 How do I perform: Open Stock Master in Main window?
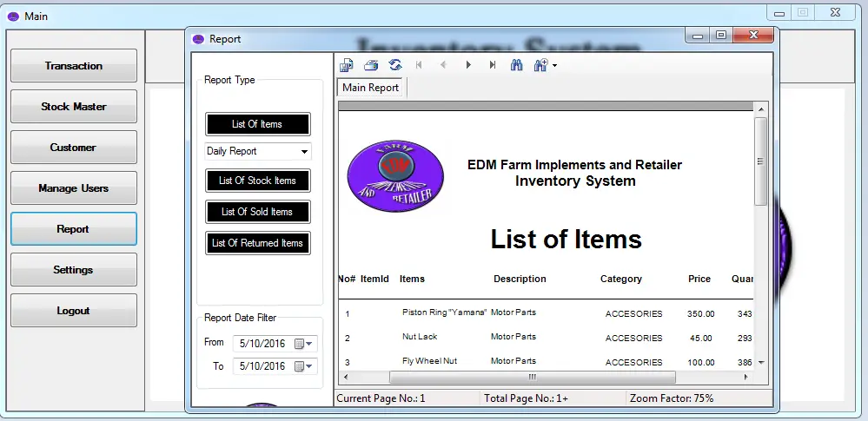pyautogui.click(x=74, y=106)
